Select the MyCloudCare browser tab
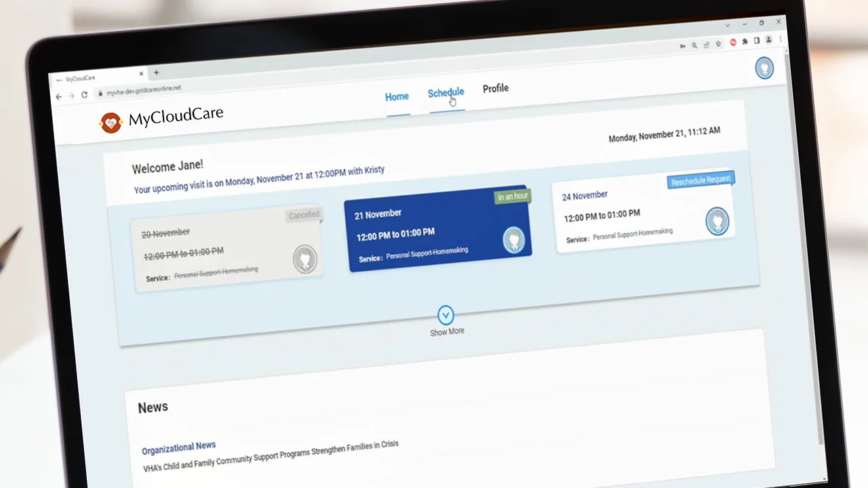This screenshot has height=488, width=868. (100, 77)
